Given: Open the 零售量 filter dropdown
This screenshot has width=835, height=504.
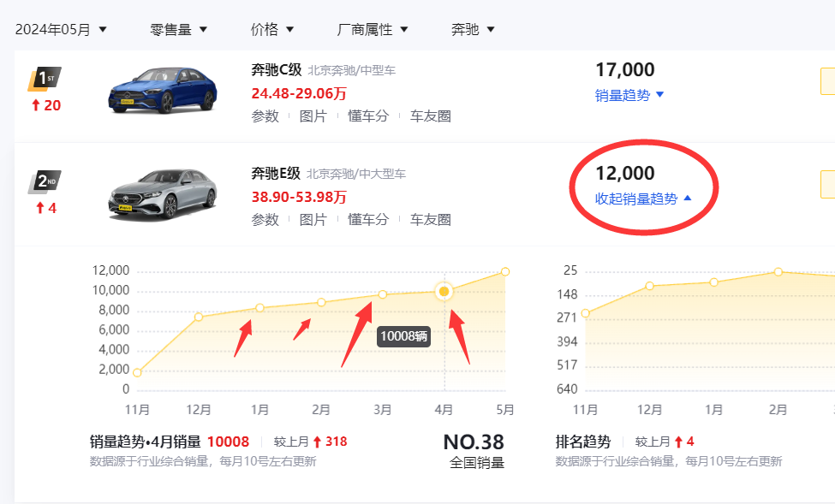Looking at the screenshot, I should click(x=178, y=29).
